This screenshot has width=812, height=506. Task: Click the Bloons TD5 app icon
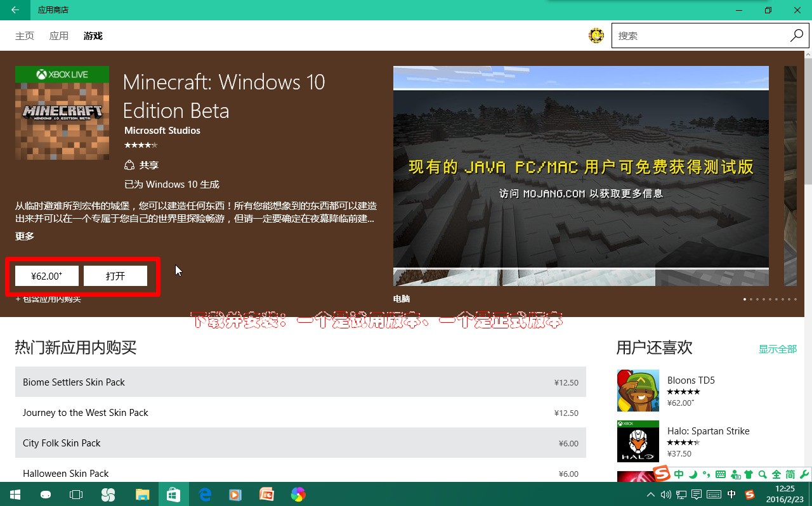pyautogui.click(x=638, y=391)
